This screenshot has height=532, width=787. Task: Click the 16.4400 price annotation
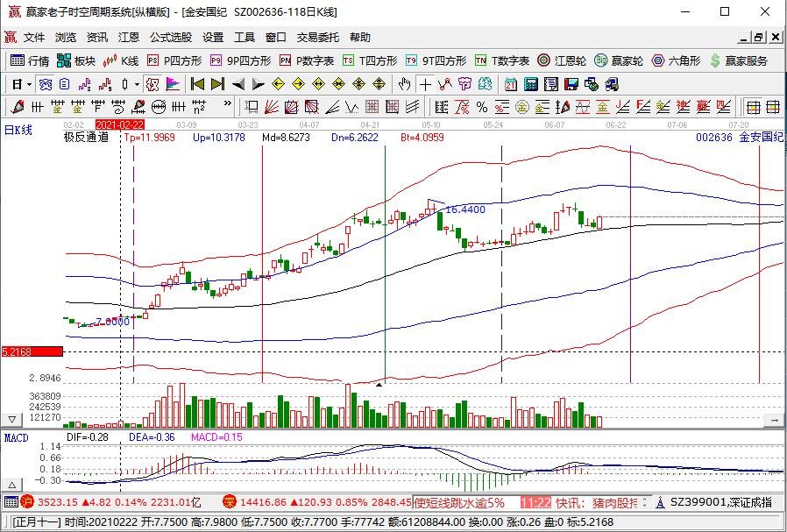[465, 209]
